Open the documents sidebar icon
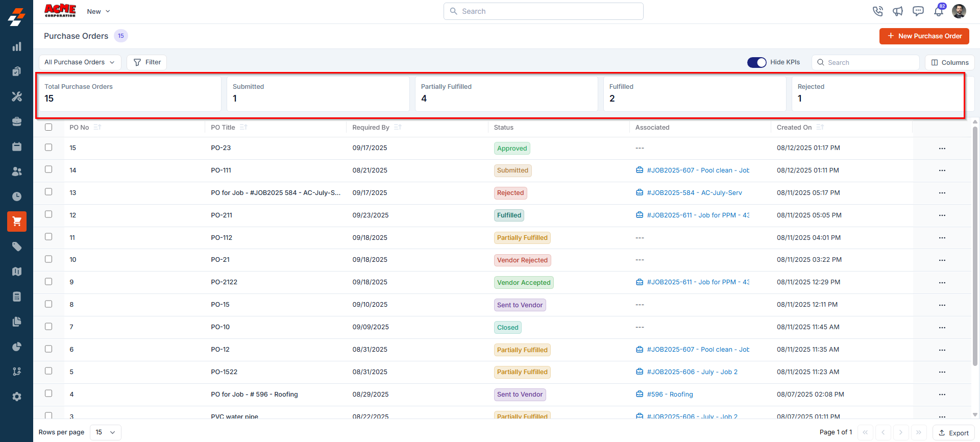 [x=17, y=322]
